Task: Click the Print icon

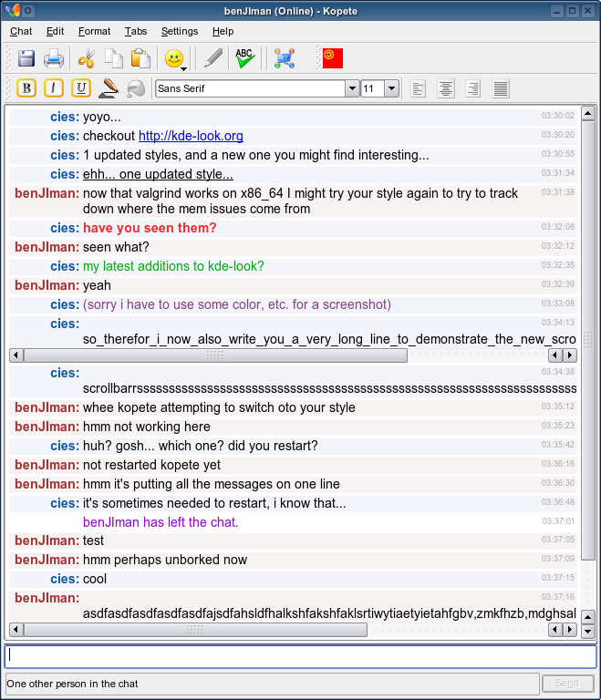Action: pos(54,58)
